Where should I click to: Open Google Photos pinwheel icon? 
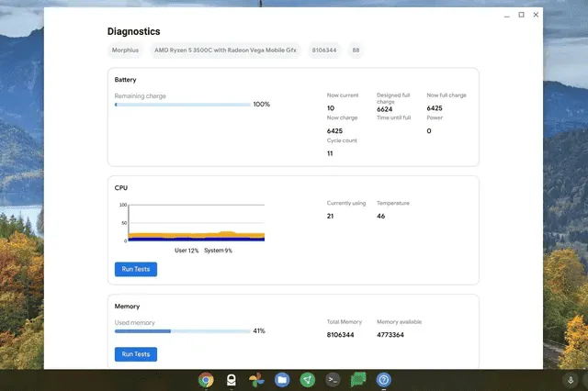[257, 380]
